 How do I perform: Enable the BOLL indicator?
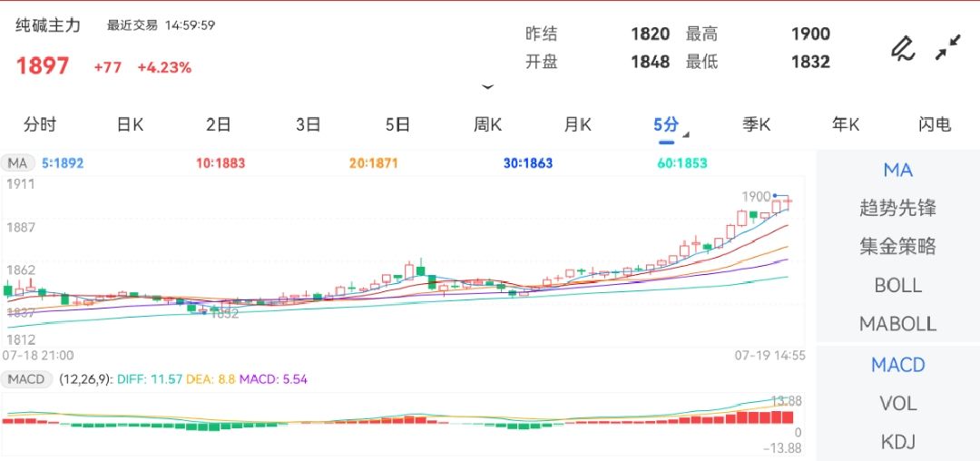897,285
